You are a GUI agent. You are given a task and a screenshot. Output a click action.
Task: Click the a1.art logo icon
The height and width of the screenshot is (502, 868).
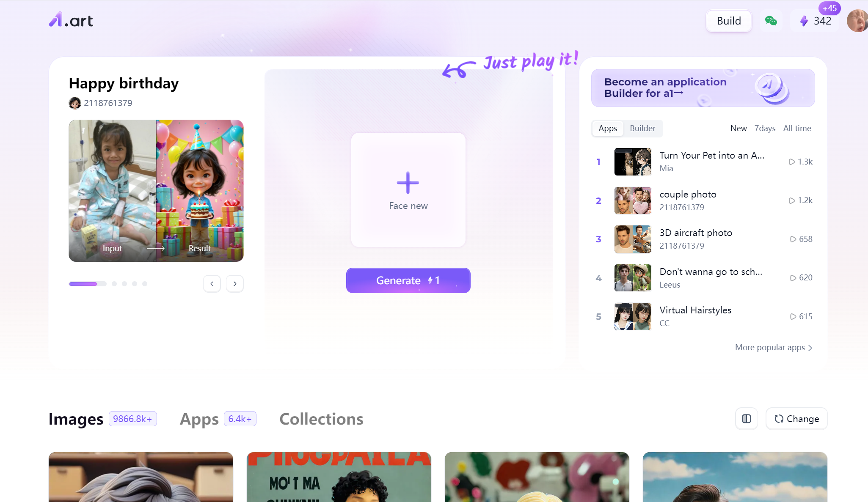click(x=57, y=20)
